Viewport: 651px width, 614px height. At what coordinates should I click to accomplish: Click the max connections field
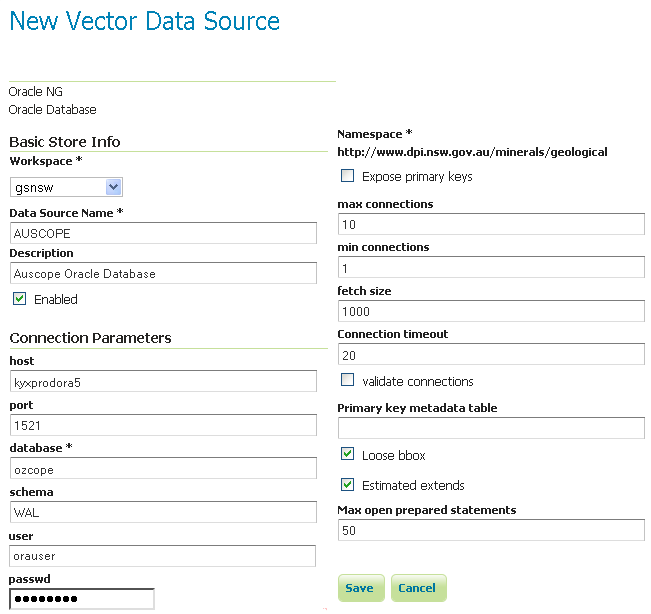491,224
